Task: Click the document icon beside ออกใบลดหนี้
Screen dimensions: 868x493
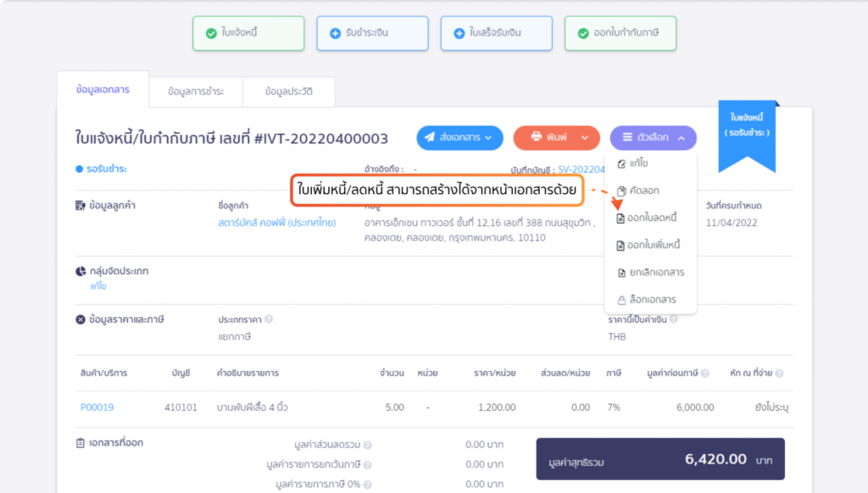Action: [620, 218]
